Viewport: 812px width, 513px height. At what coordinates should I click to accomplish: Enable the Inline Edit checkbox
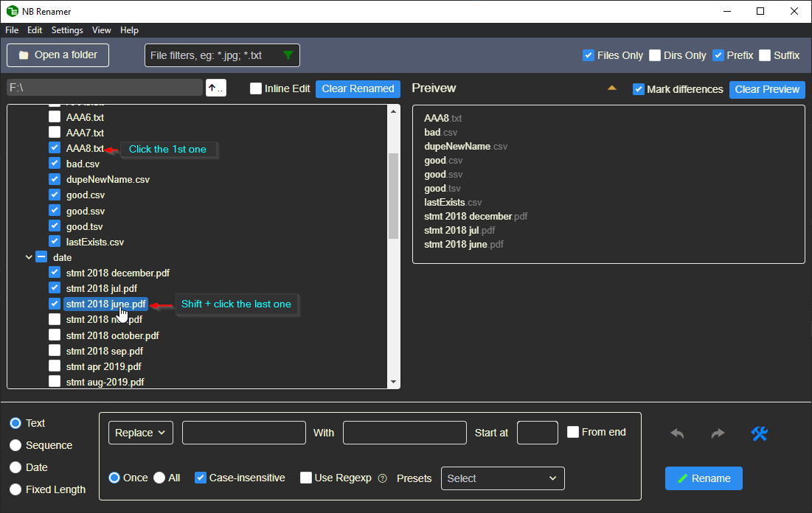click(x=256, y=88)
